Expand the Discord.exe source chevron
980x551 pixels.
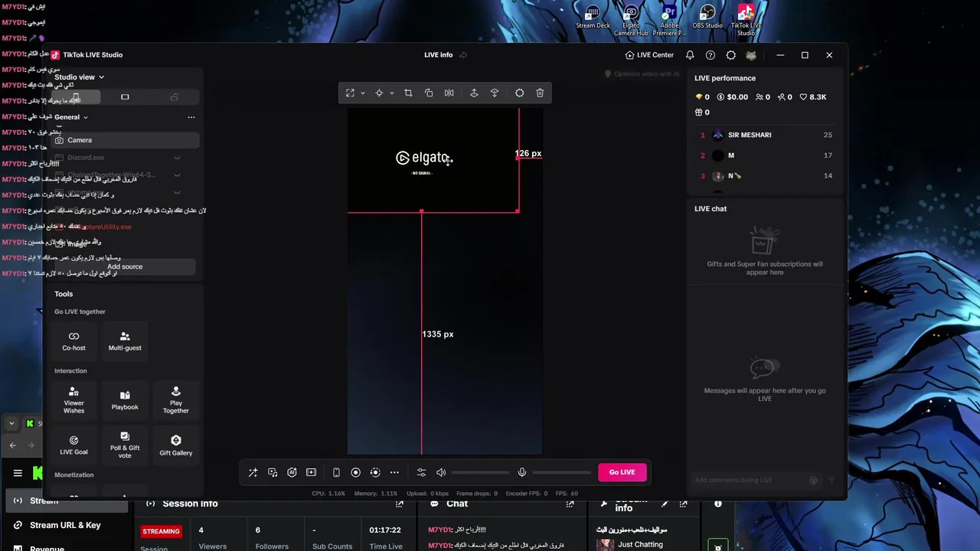pos(177,158)
